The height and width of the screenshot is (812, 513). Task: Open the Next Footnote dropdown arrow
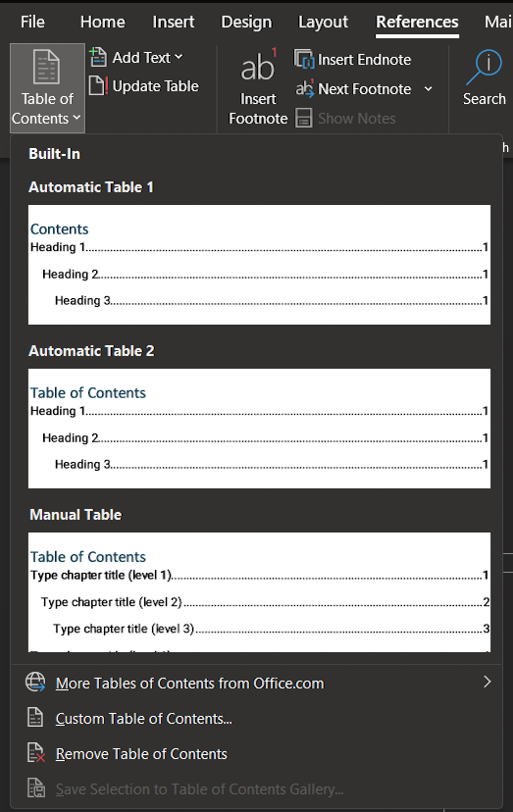coord(428,89)
